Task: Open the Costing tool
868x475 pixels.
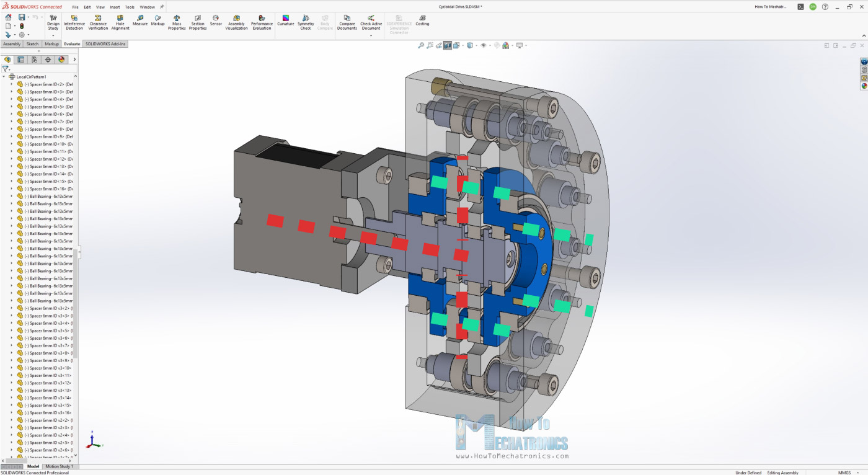Action: 422,21
